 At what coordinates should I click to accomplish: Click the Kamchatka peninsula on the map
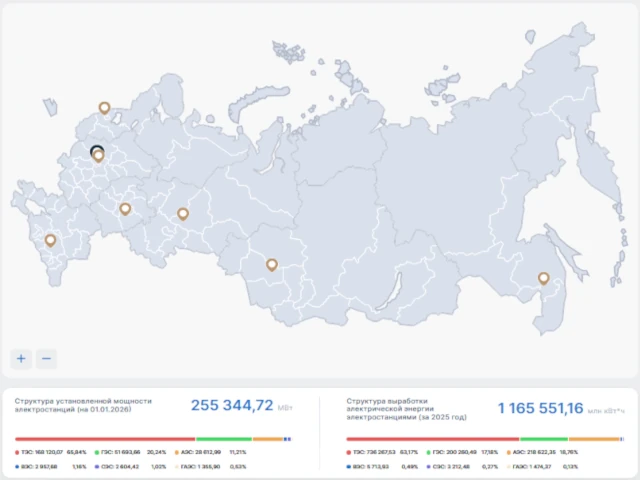pyautogui.click(x=596, y=163)
